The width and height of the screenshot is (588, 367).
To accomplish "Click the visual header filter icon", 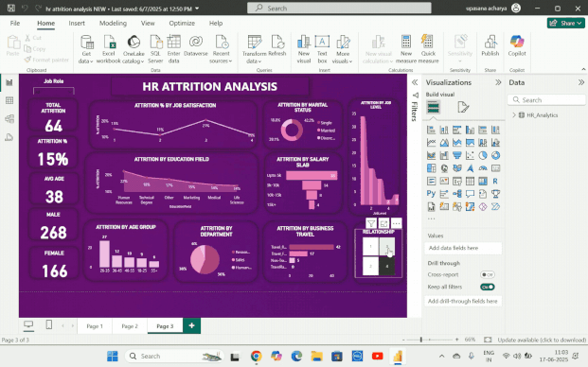I will [x=371, y=223].
